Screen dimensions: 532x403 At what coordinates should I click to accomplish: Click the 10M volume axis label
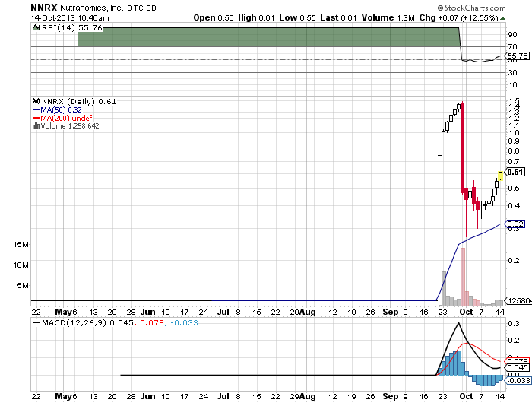pyautogui.click(x=21, y=265)
